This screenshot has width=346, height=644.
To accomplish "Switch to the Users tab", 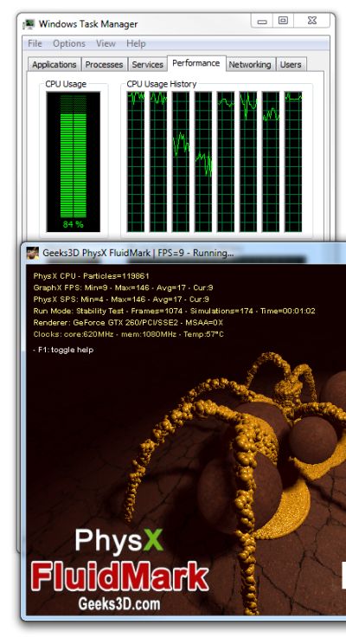I will (291, 64).
